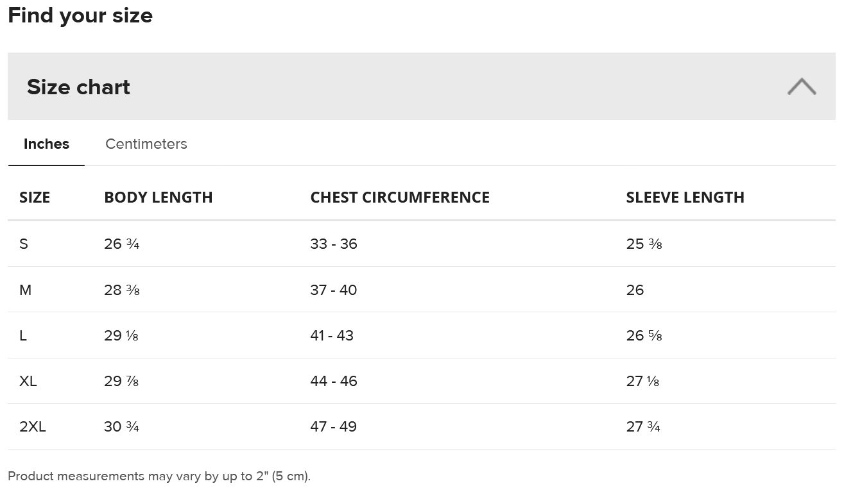Click the M sleeve length value 26

pyautogui.click(x=635, y=290)
